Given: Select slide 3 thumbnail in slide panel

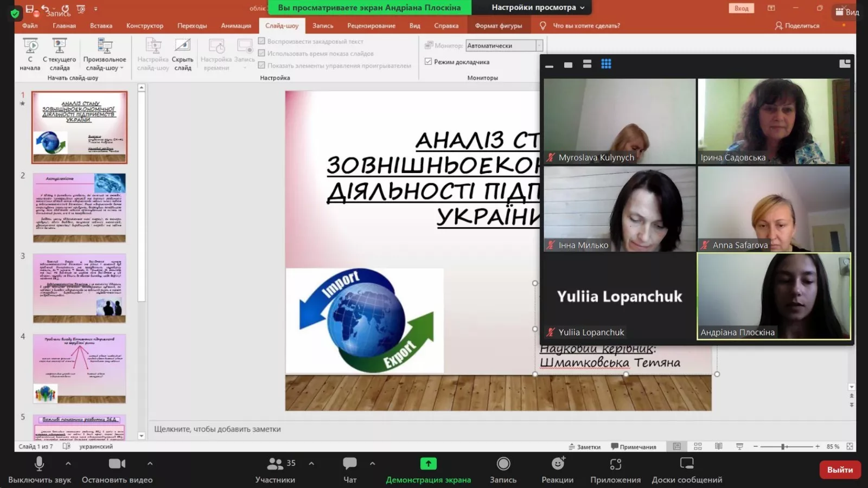Looking at the screenshot, I should 79,287.
